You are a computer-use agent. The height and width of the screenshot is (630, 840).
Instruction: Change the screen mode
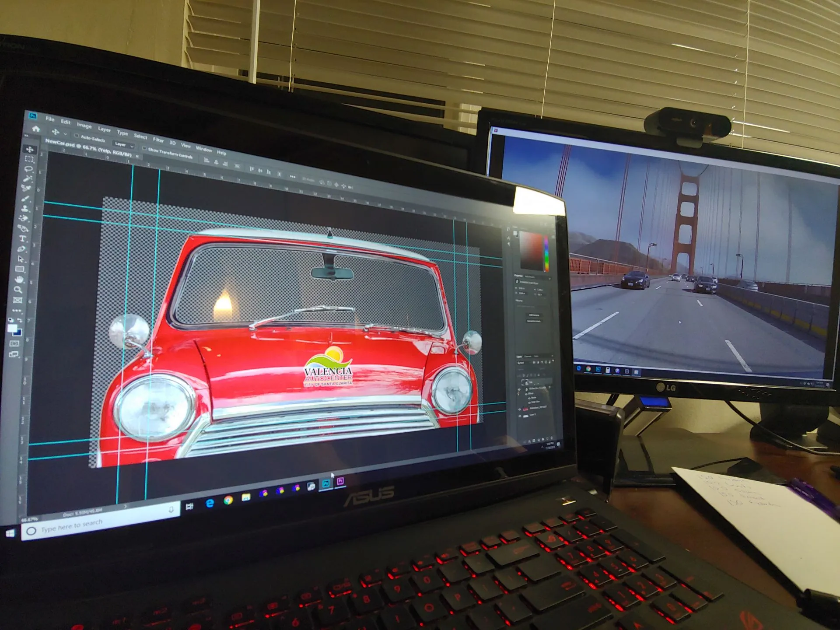point(13,354)
